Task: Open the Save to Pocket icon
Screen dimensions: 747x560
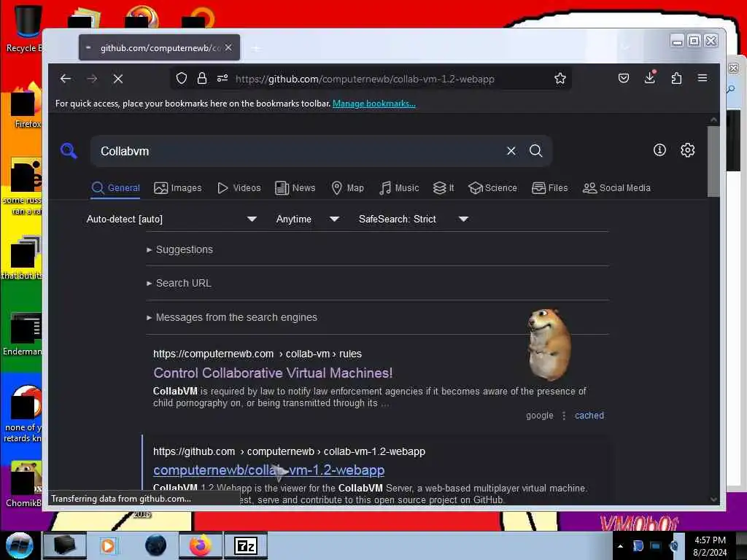Action: coord(624,78)
